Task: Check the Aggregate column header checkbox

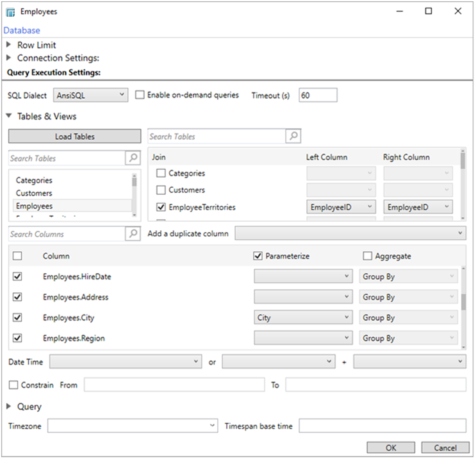Action: 367,256
